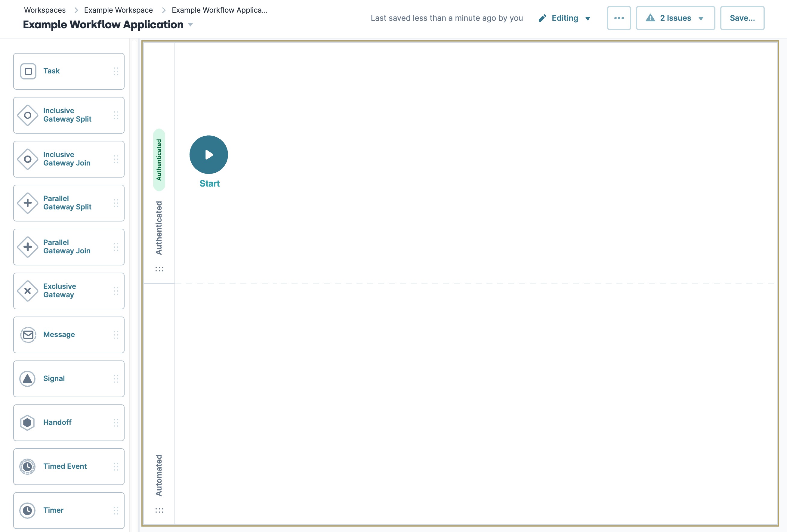Click the Parallel Gateway Split plus icon
The width and height of the screenshot is (787, 532).
pyautogui.click(x=28, y=203)
